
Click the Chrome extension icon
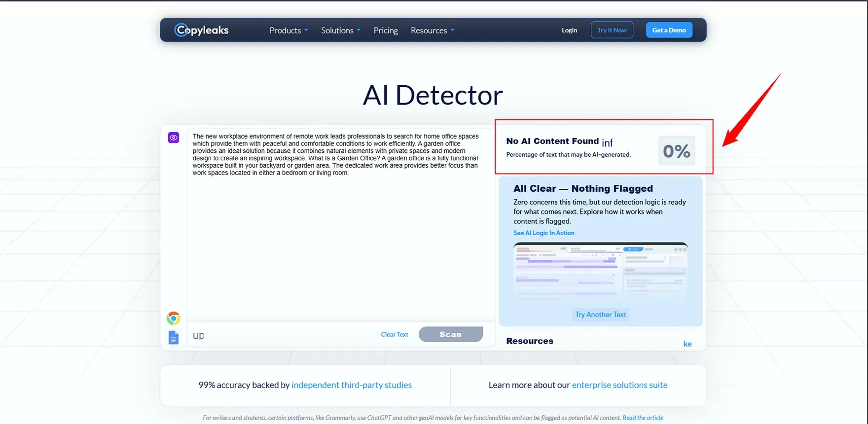174,318
